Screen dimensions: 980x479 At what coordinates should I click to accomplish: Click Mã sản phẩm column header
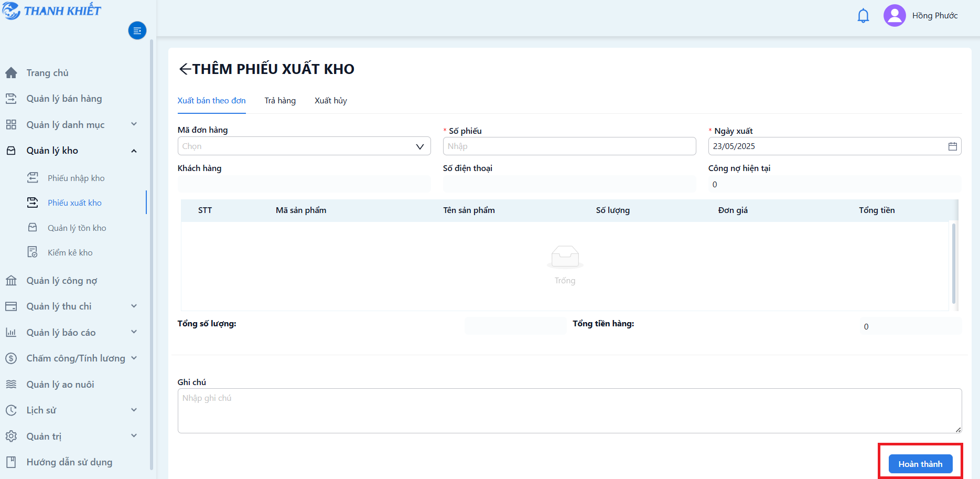click(301, 210)
